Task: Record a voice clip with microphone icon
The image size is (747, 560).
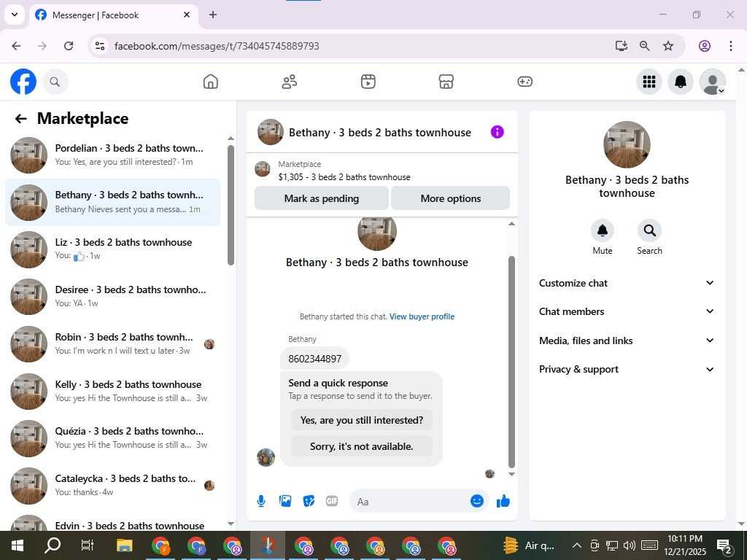Action: [261, 501]
